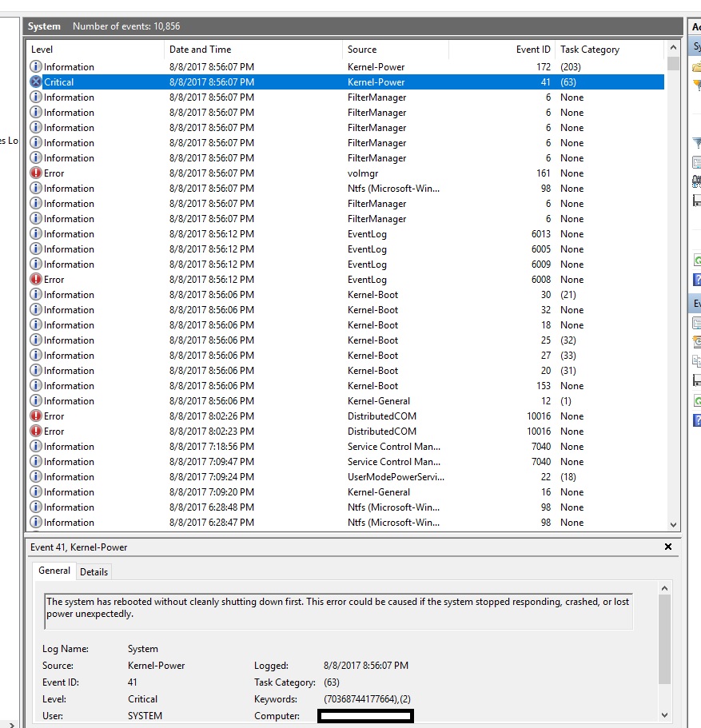Click the Information icon on the Kernel-General event 12 row

coord(35,401)
